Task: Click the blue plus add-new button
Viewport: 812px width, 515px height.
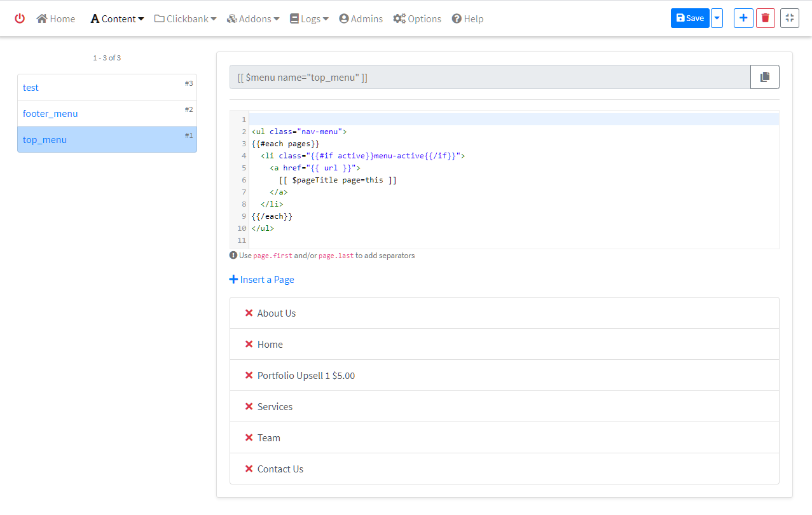Action: [743, 18]
